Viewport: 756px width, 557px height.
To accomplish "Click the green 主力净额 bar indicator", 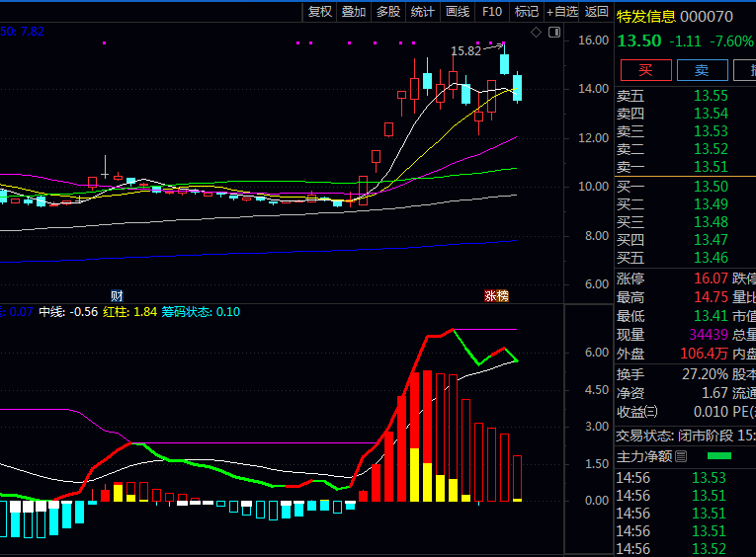I will pyautogui.click(x=718, y=456).
